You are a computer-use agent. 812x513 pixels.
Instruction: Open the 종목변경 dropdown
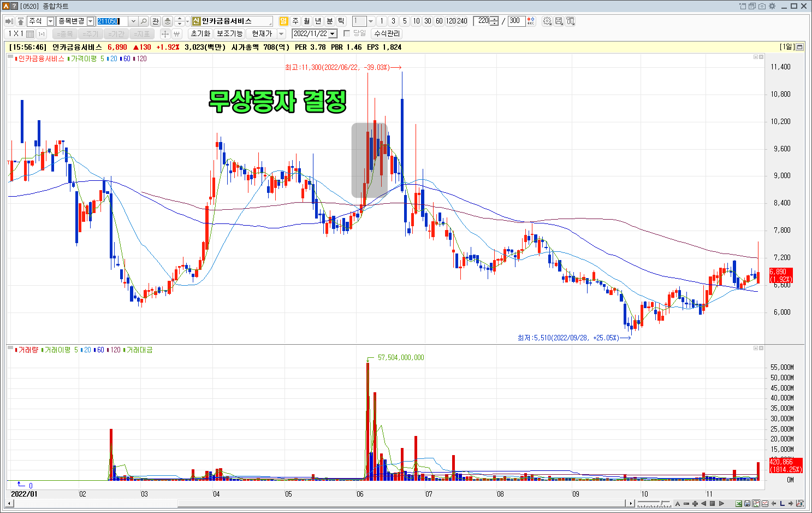[91, 21]
